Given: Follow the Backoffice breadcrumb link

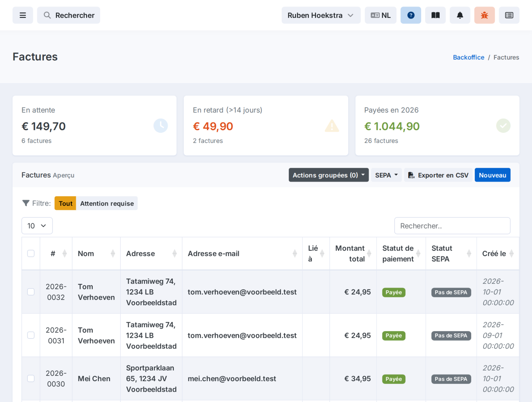Looking at the screenshot, I should click(x=468, y=57).
